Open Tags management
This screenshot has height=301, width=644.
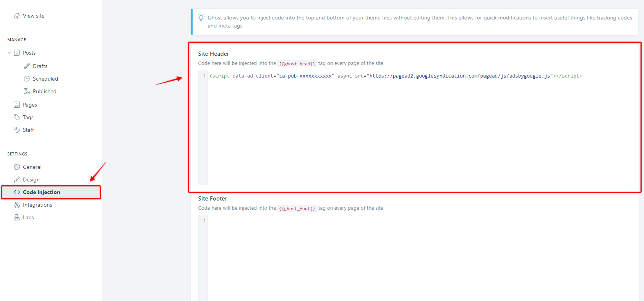(28, 117)
